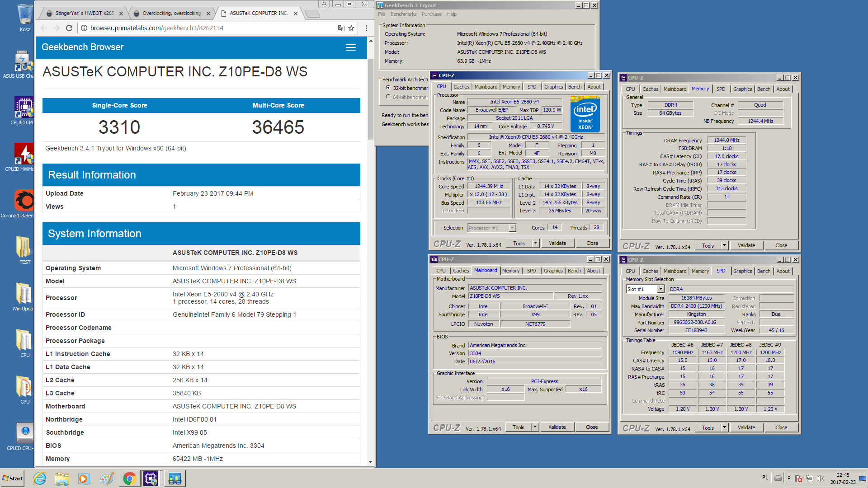This screenshot has width=868, height=488.
Task: Close the ASUSTeK COMPUTER INC. browser tab
Action: click(x=296, y=14)
